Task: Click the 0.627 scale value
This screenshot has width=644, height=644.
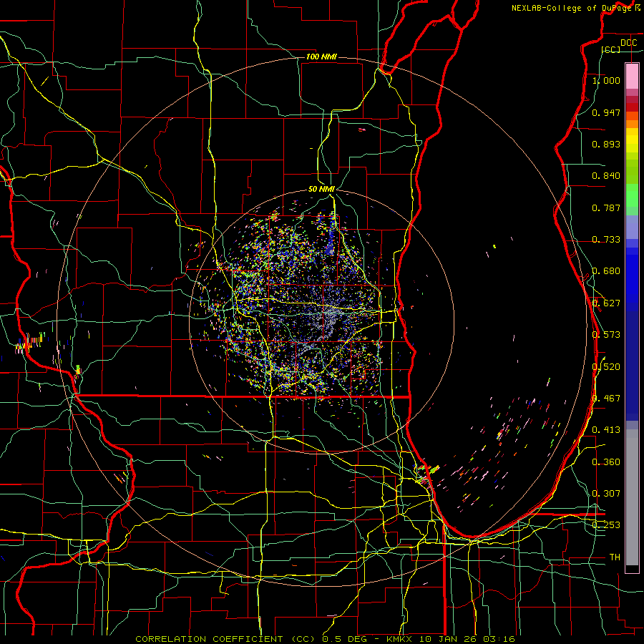Action: 606,303
